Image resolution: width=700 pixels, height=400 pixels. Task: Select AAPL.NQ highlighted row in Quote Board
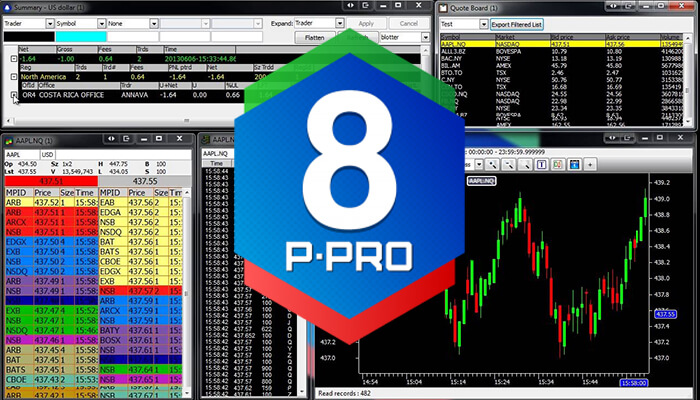561,44
